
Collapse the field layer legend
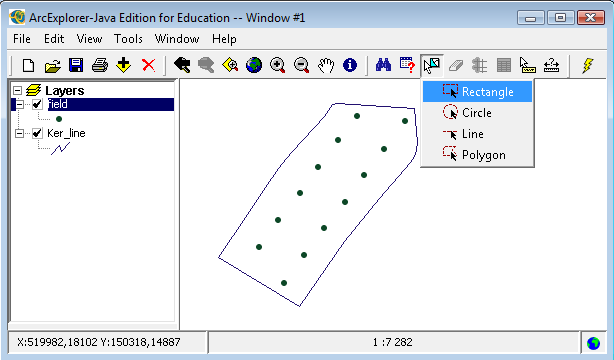coord(19,104)
